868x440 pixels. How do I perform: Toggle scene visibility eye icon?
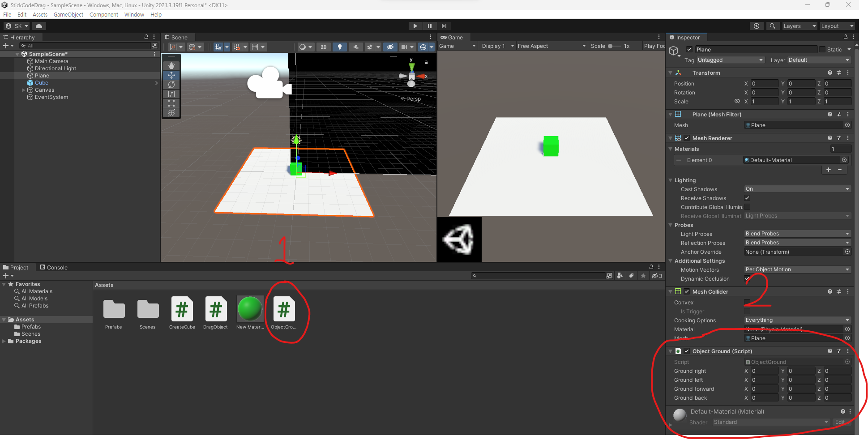pos(390,47)
